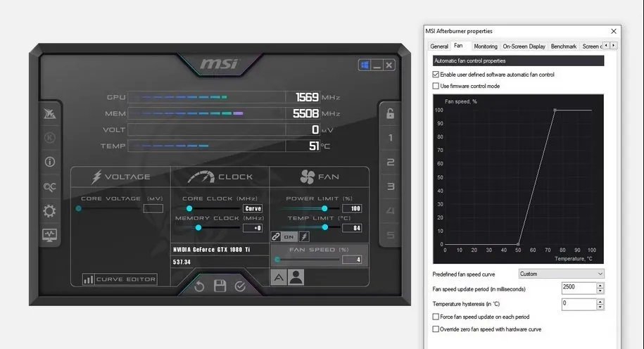Disable user defined software automatic fan control

[436, 75]
